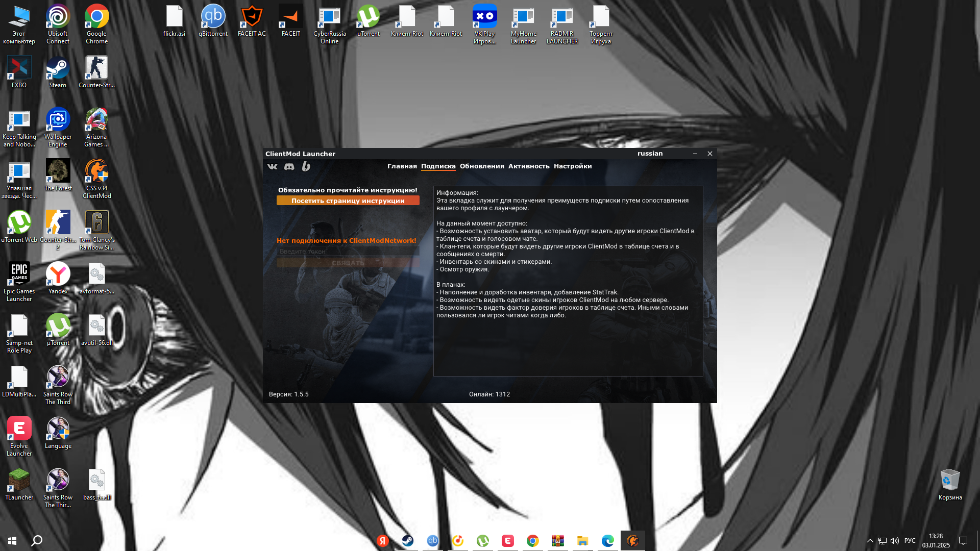Open the russian language selector
The image size is (980, 551).
(650, 154)
